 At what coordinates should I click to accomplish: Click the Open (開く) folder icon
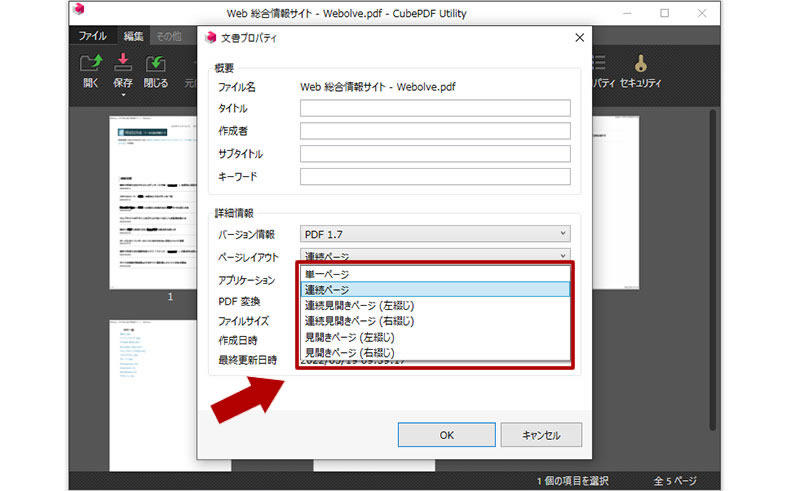(91, 63)
